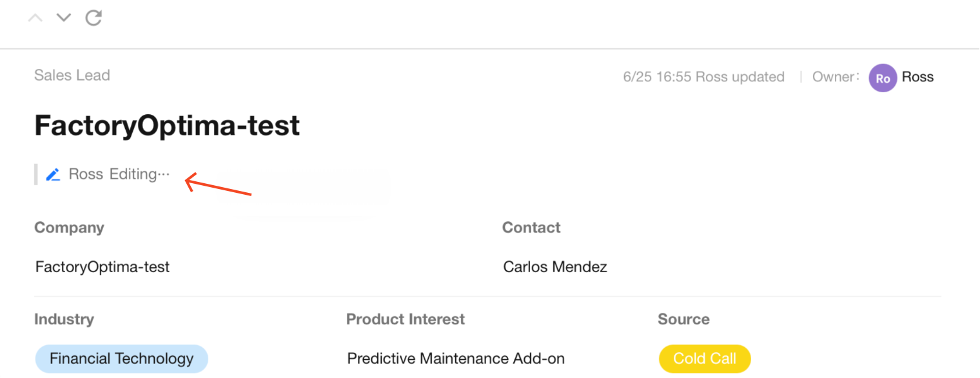980x378 pixels.
Task: Click the Sales Lead breadcrumb label
Action: [x=72, y=75]
